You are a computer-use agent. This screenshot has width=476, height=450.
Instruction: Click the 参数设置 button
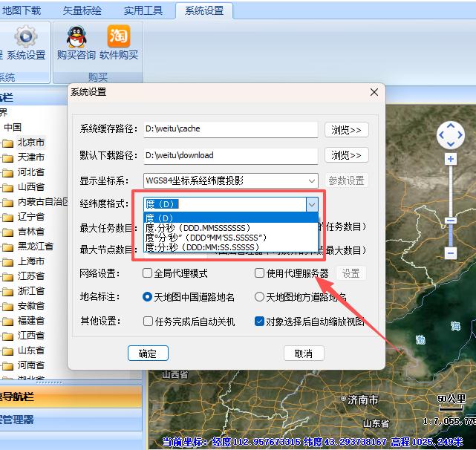pyautogui.click(x=346, y=180)
